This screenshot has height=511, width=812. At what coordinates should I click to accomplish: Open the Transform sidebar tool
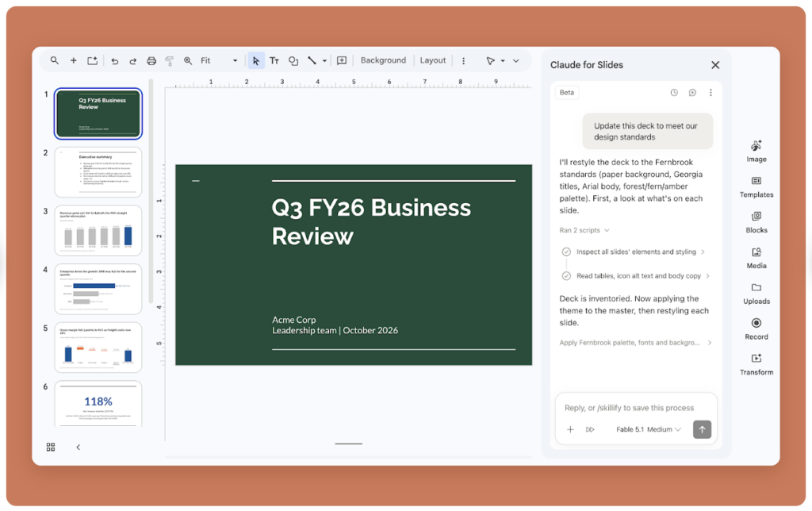(756, 365)
